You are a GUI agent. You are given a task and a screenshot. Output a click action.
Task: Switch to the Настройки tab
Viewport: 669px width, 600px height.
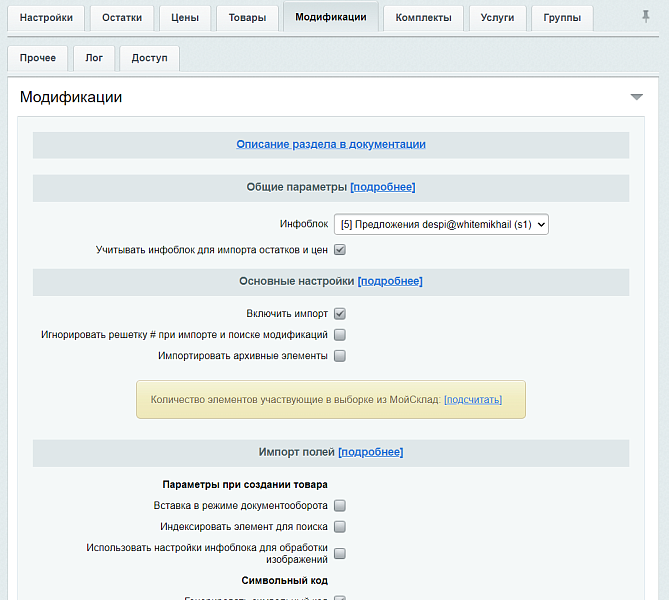46,18
